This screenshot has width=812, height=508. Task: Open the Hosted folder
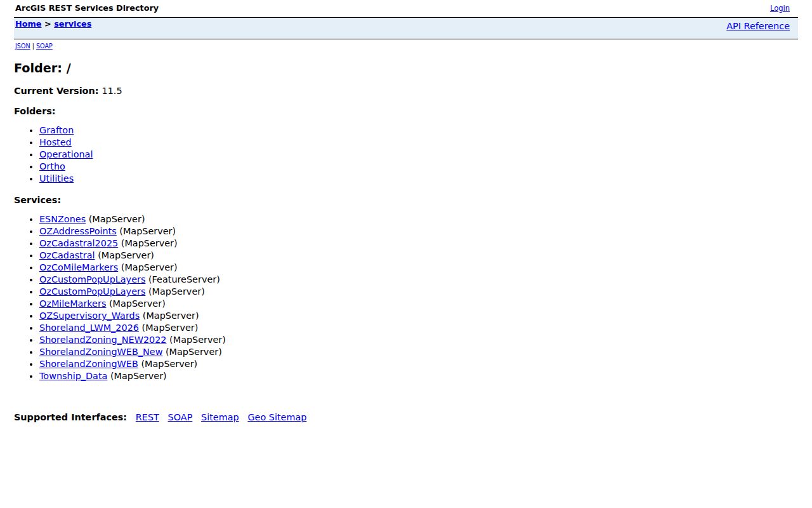55,142
